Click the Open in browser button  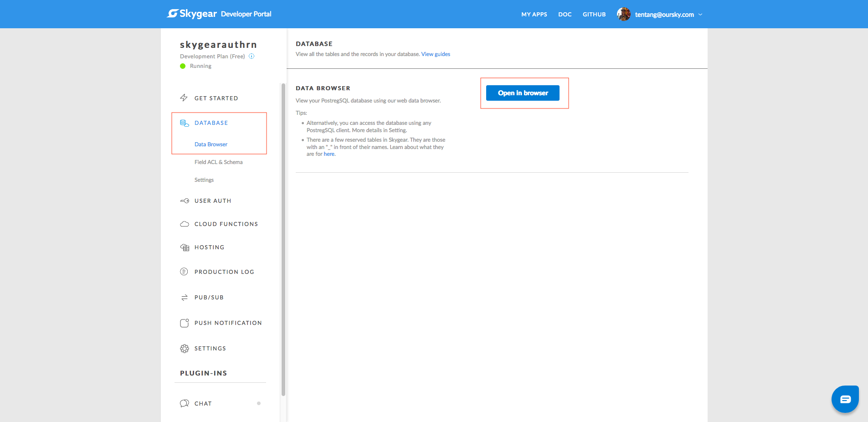(x=523, y=93)
